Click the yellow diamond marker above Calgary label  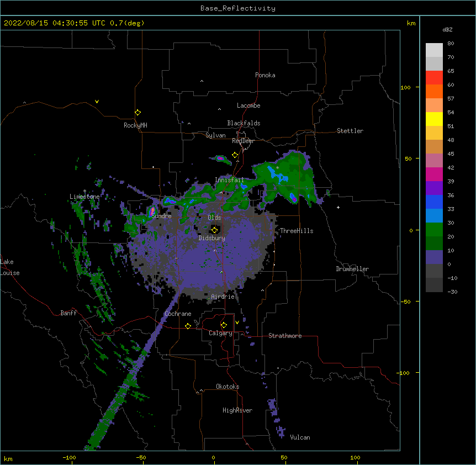[224, 325]
